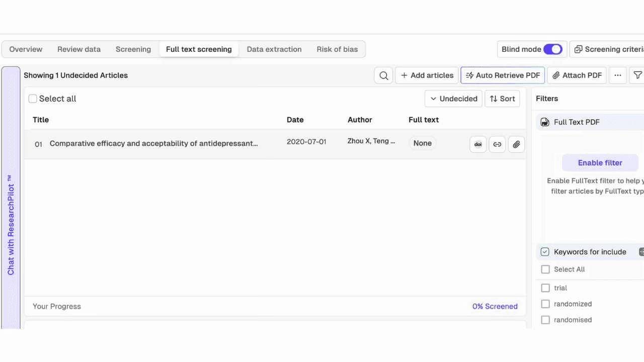
Task: Open the Sort options
Action: 503,99
